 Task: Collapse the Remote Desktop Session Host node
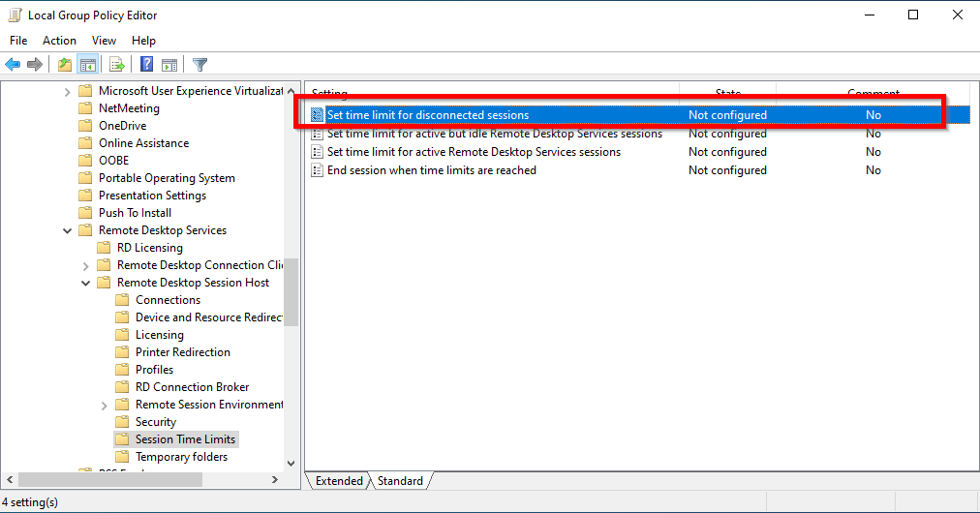(85, 283)
